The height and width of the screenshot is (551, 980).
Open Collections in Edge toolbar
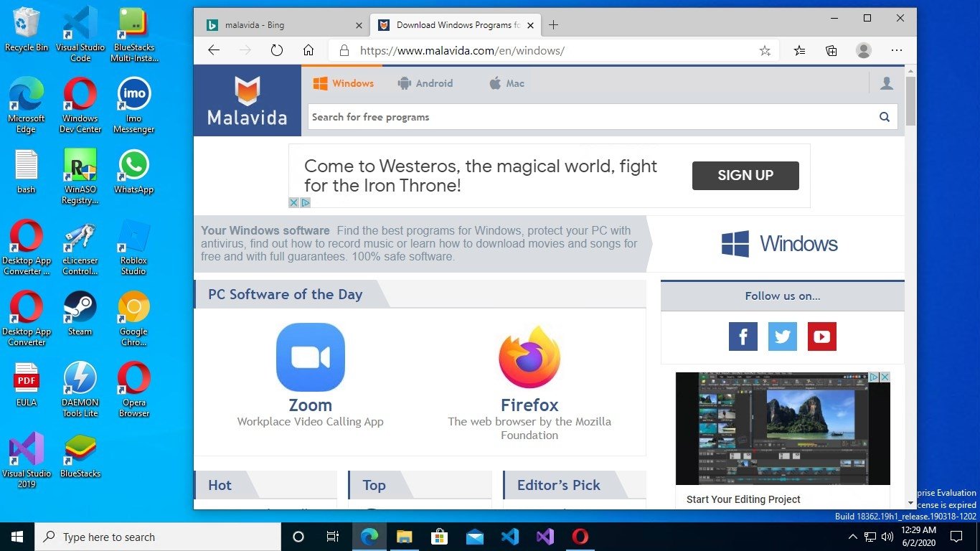point(831,50)
